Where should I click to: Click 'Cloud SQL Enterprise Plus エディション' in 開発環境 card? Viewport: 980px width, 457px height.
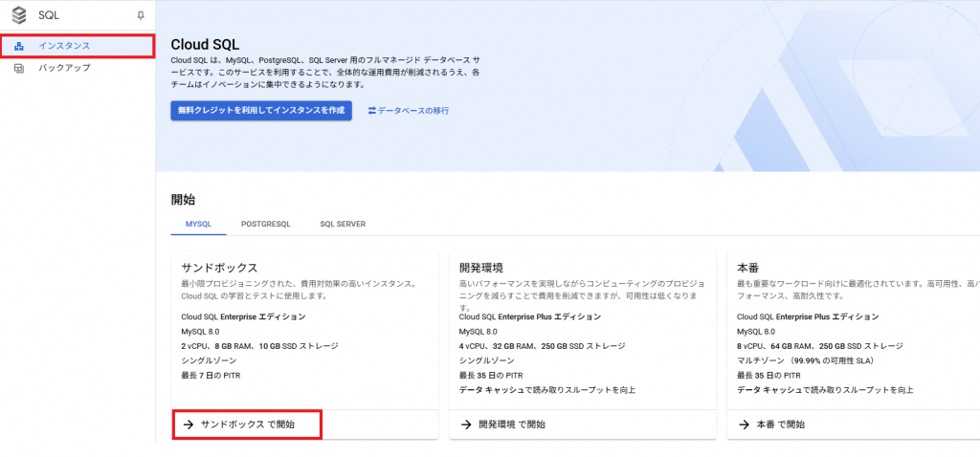(530, 316)
